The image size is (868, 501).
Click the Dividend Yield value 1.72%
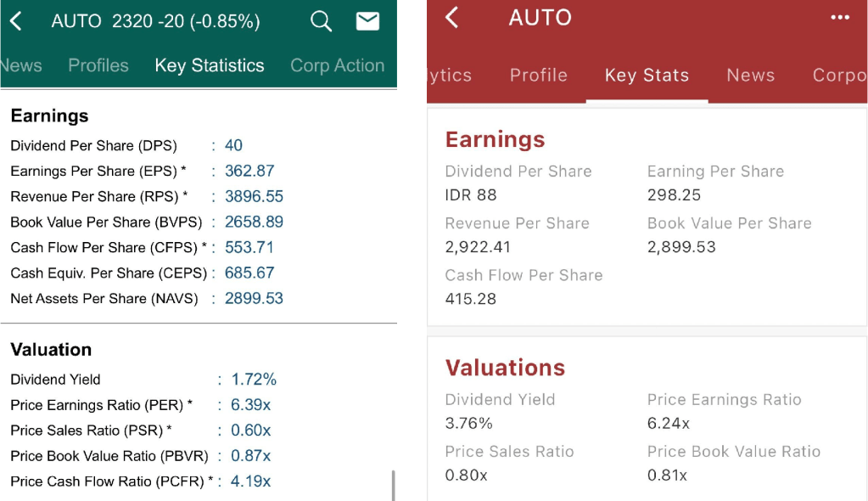click(x=254, y=380)
